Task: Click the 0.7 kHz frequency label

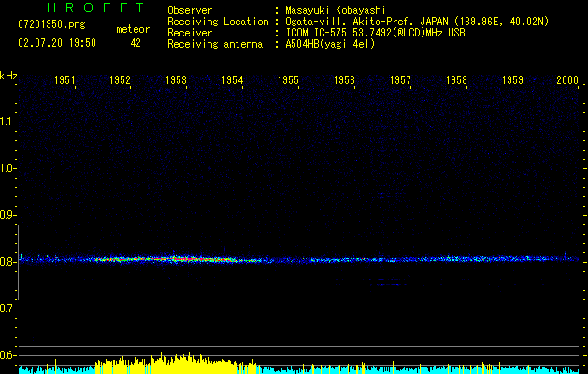Action: tap(7, 309)
